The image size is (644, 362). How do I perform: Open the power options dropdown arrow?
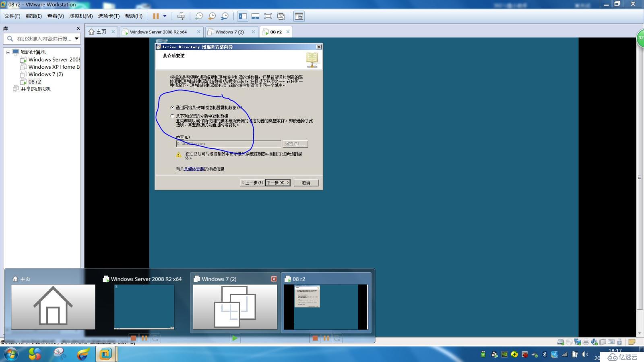[x=165, y=16]
